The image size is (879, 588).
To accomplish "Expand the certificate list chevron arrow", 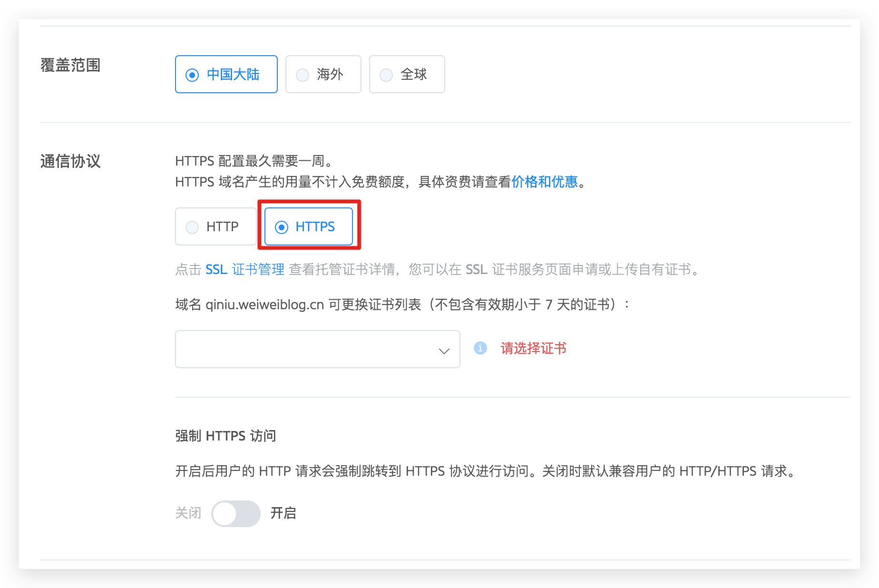I will pos(444,351).
